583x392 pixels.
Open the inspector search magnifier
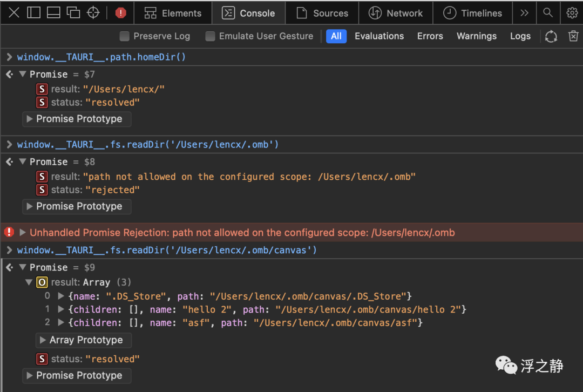pos(548,13)
